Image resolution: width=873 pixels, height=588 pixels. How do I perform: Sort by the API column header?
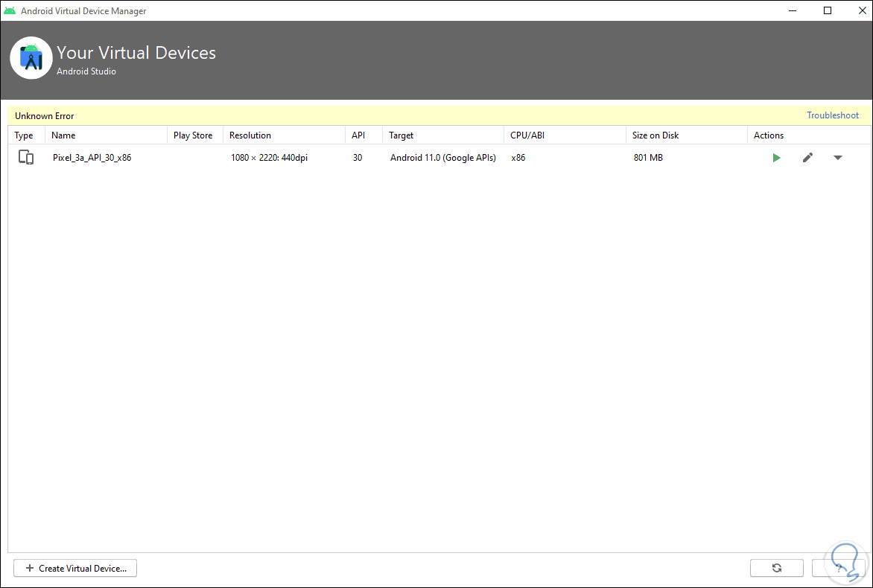[x=358, y=135]
